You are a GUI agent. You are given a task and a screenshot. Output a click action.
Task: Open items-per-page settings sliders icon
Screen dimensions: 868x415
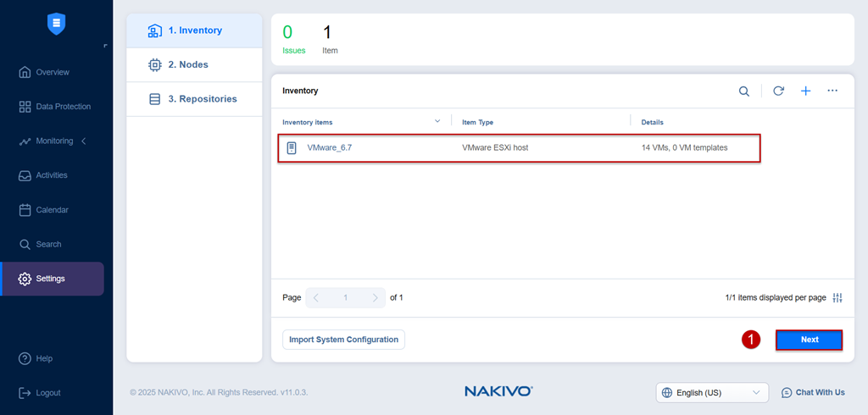click(x=837, y=297)
